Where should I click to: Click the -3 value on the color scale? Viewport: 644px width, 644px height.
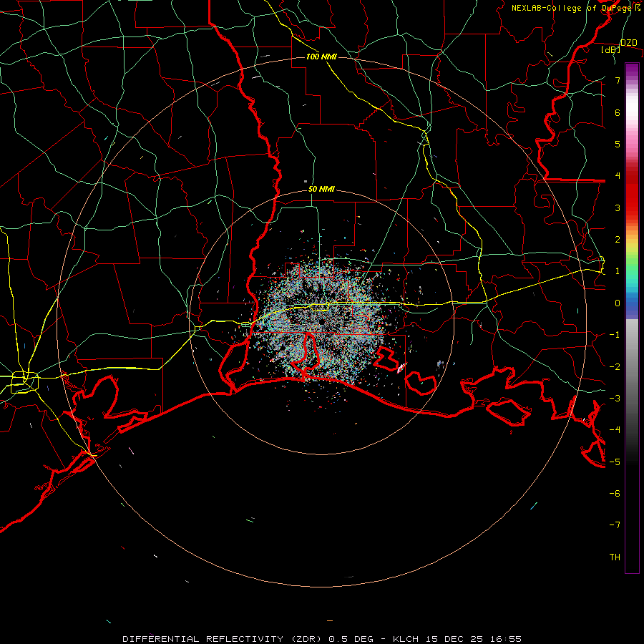[615, 399]
